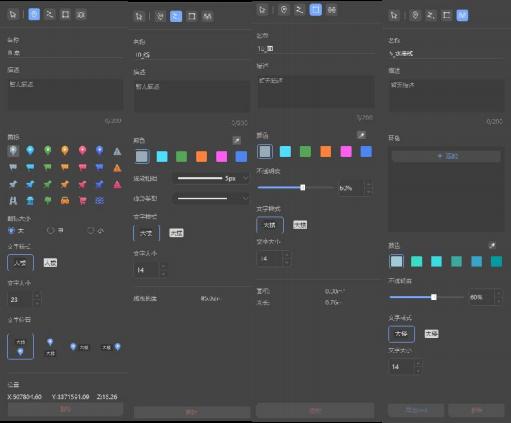Pick the orange map pin icon
The image size is (511, 423).
65,150
